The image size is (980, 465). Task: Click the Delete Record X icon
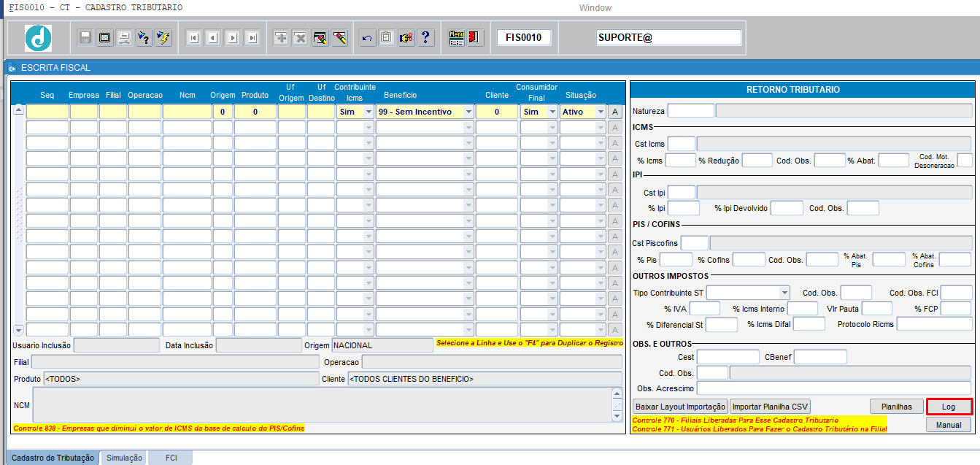point(300,38)
